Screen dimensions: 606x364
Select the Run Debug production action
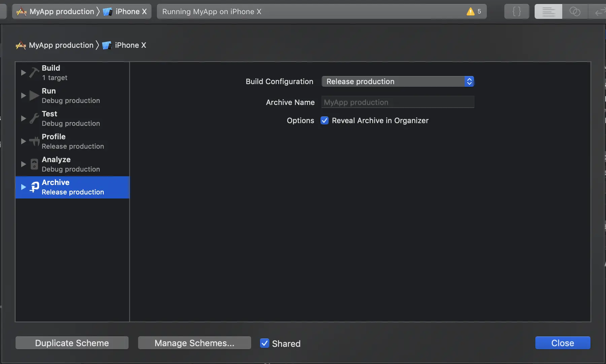72,96
